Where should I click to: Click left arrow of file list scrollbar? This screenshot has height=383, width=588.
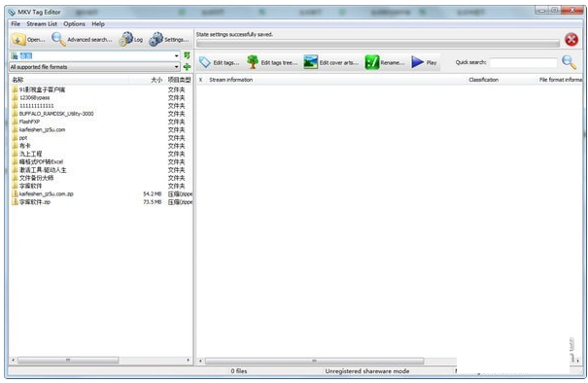[x=14, y=360]
